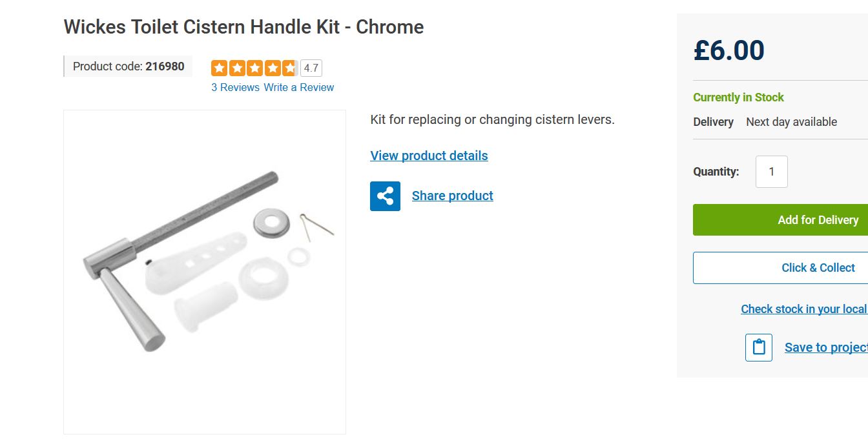The image size is (868, 448).
Task: Open the 3 Reviews link
Action: coord(235,87)
